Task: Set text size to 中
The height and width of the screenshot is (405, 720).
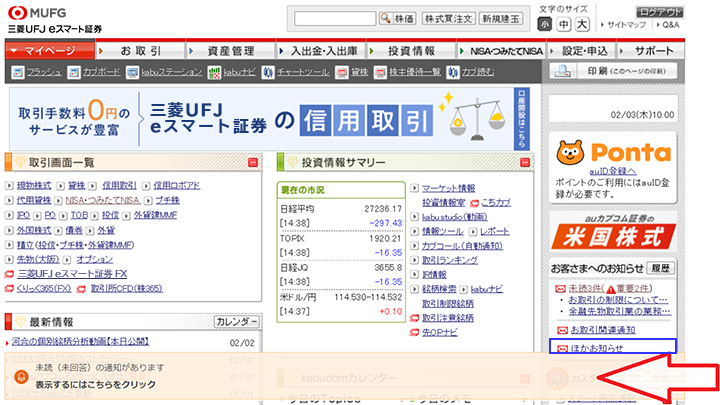Action: 563,24
